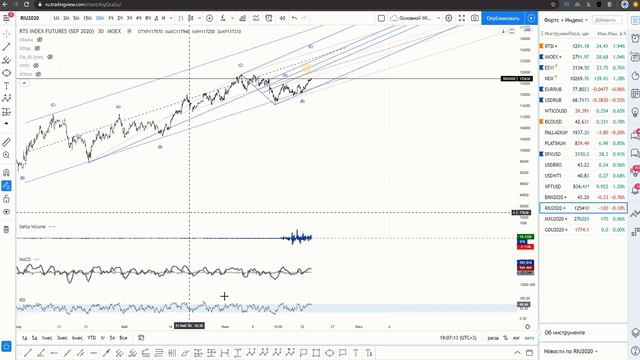Toggle visibility of the first indicator in legend
The height and width of the screenshot is (360, 640).
(x=40, y=40)
